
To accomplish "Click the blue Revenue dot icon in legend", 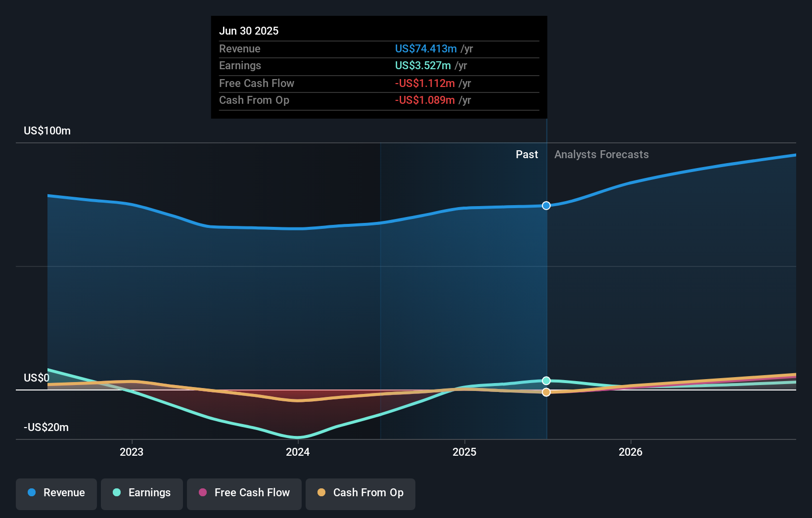I will pos(31,493).
